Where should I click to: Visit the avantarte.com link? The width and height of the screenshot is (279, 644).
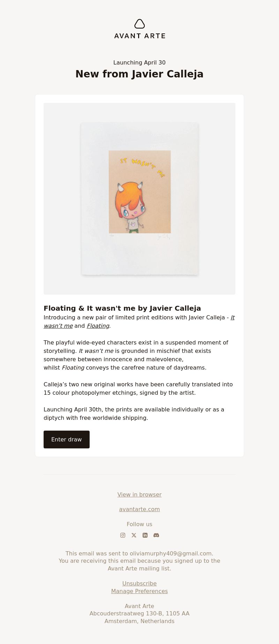(x=139, y=509)
